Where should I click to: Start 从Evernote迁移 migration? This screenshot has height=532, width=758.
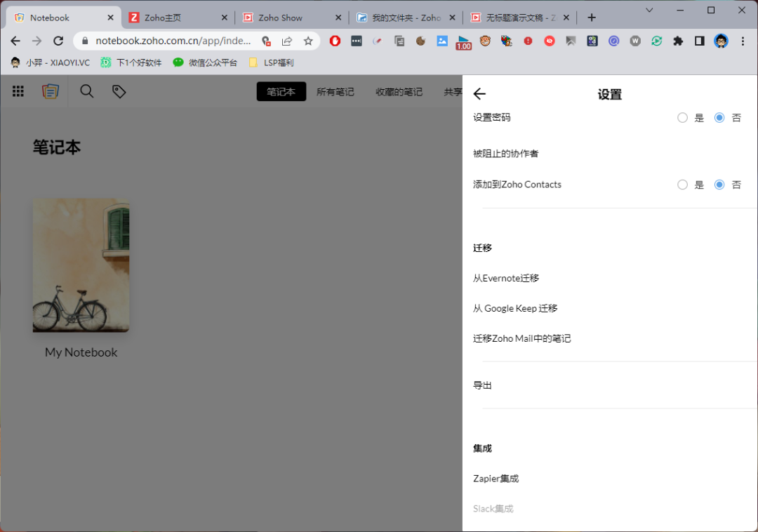[506, 278]
